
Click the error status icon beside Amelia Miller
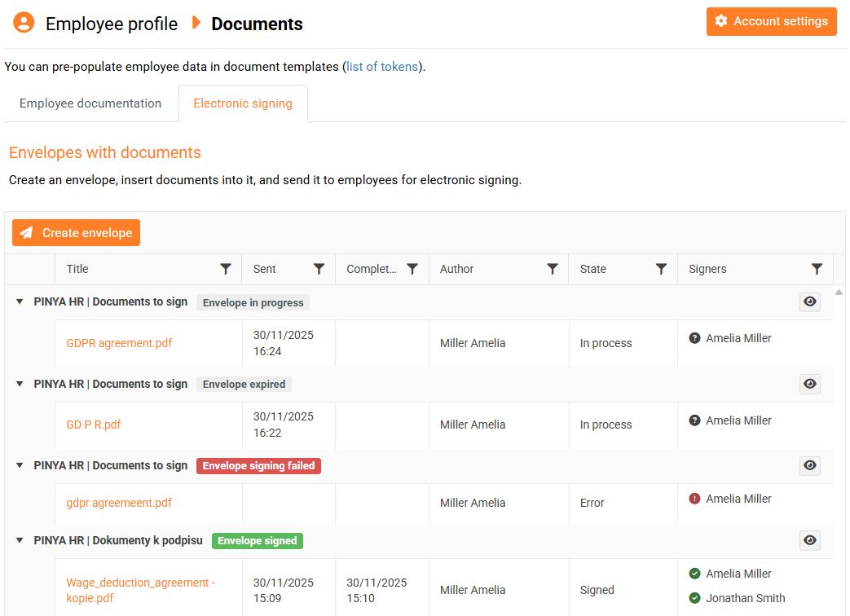(694, 499)
